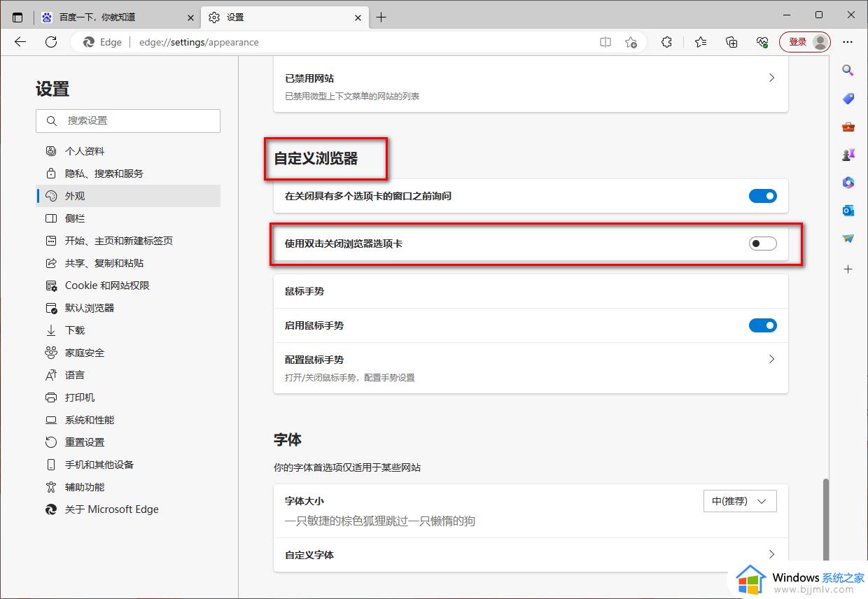Open 重置设置 section
868x599 pixels.
click(x=128, y=442)
